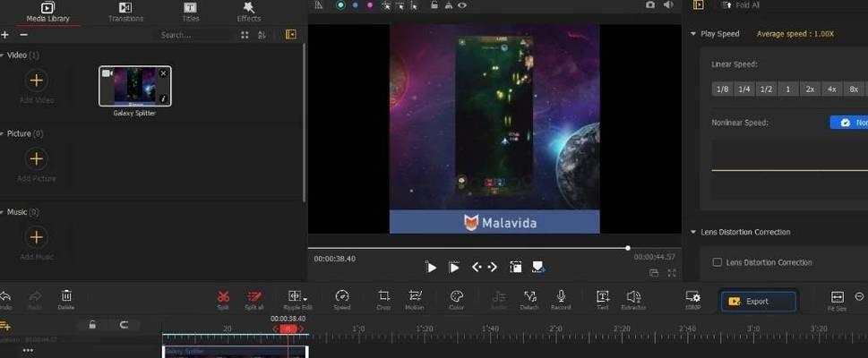Click the Add Picture plus button
868x358 pixels.
(36, 159)
